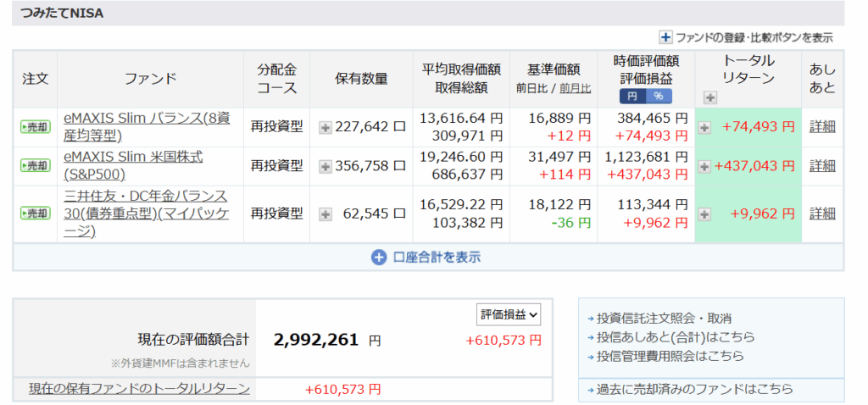Expand total return plus beside +74,493 円

pos(704,128)
